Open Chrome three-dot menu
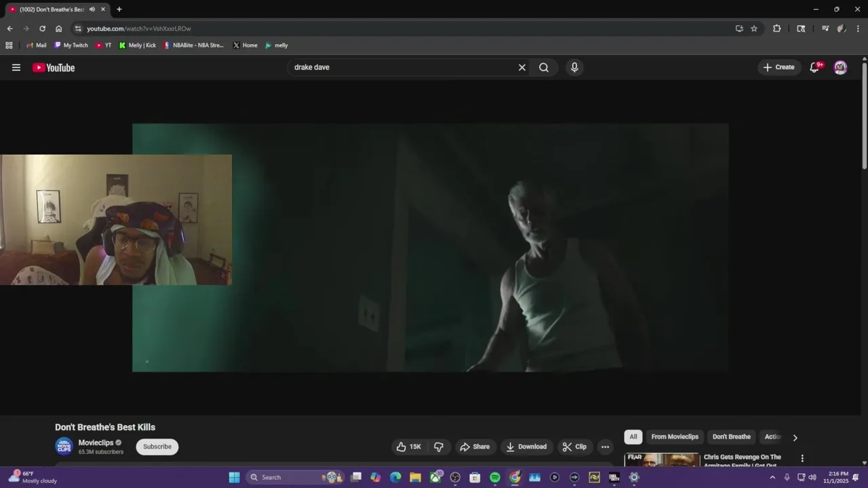Image resolution: width=868 pixels, height=488 pixels. click(x=859, y=28)
